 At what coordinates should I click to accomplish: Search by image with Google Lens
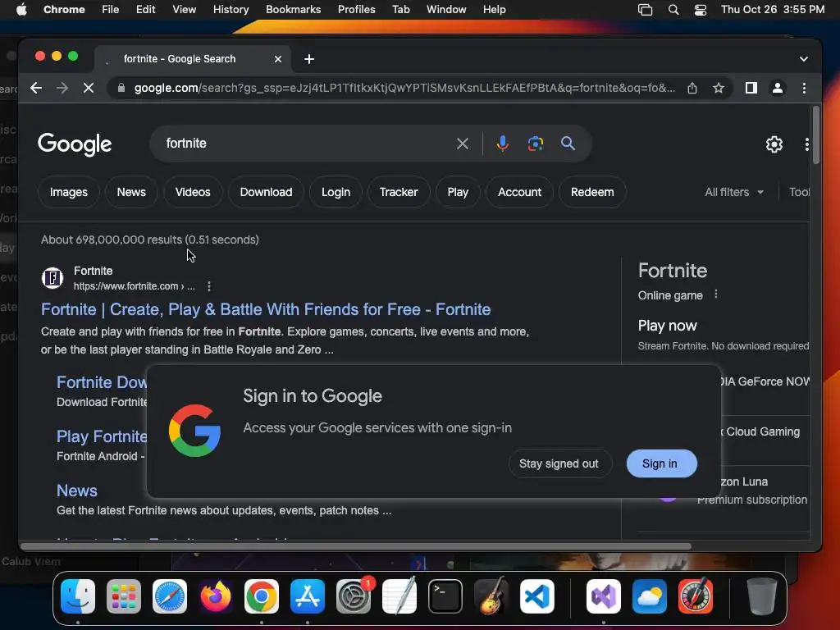pos(535,144)
